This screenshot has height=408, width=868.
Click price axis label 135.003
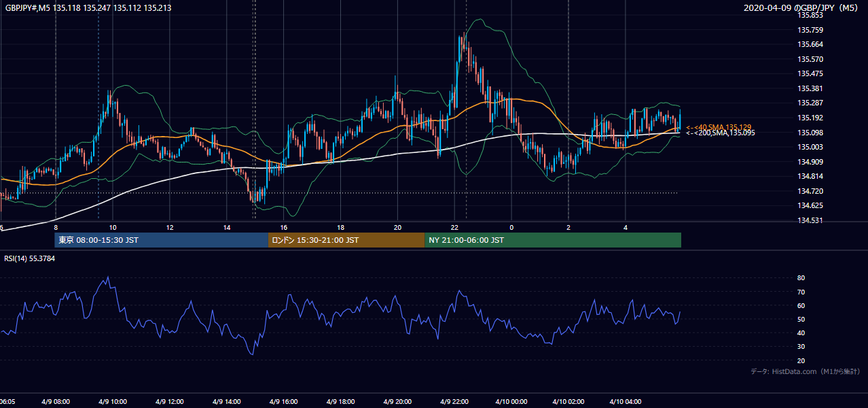(x=810, y=147)
